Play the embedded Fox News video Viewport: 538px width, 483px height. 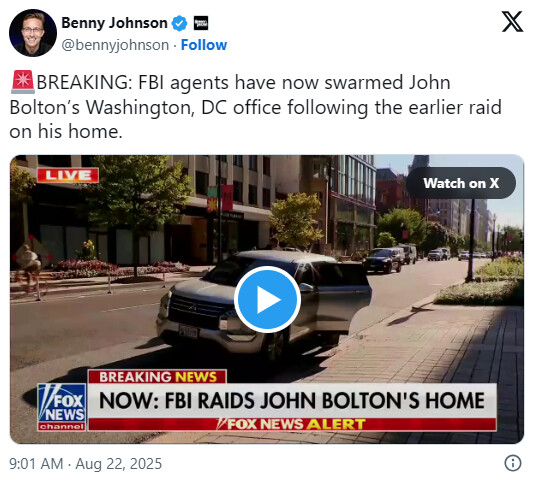267,299
